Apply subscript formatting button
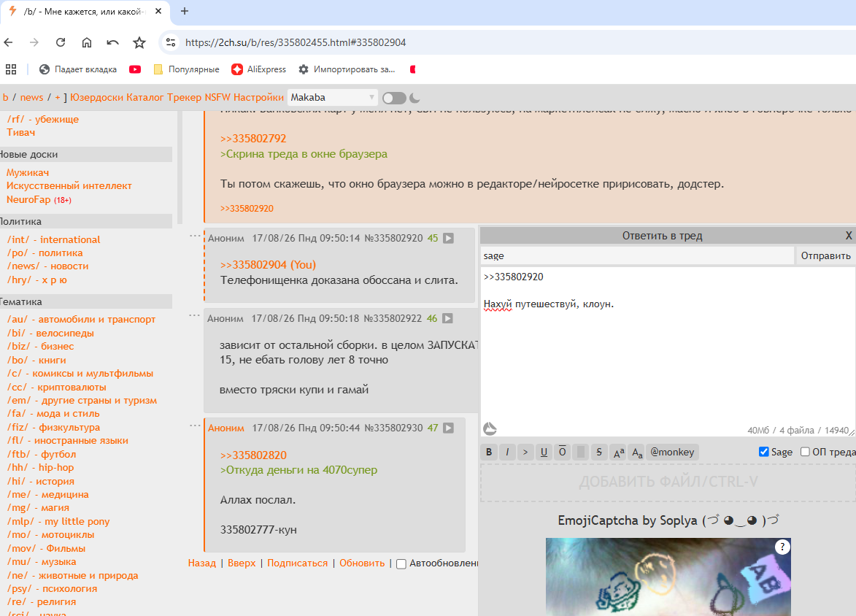The width and height of the screenshot is (856, 616). click(x=636, y=453)
